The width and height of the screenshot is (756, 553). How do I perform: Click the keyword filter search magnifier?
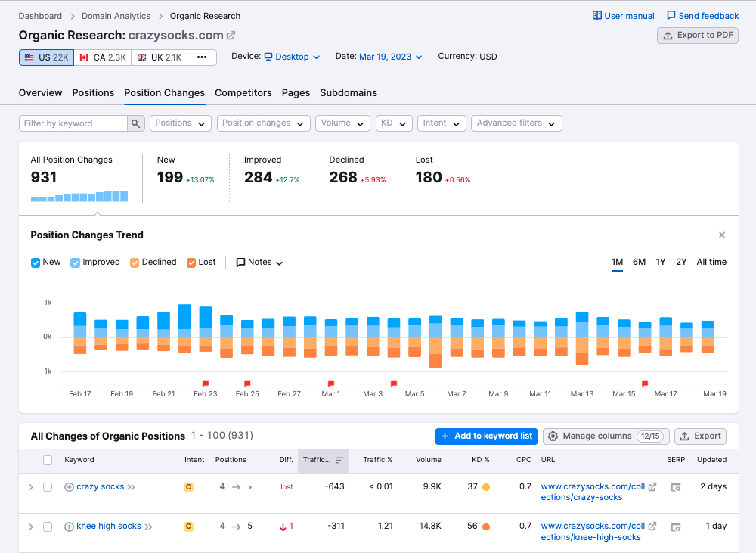pos(136,123)
